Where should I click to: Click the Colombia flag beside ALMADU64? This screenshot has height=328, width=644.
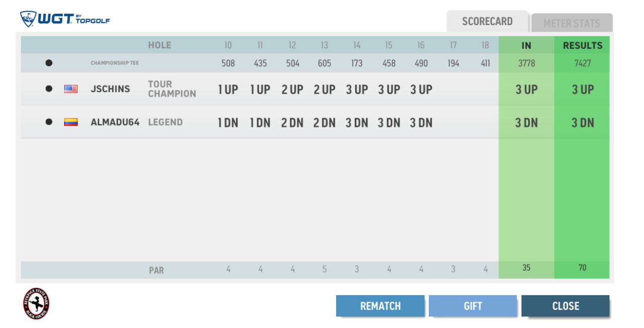(71, 122)
